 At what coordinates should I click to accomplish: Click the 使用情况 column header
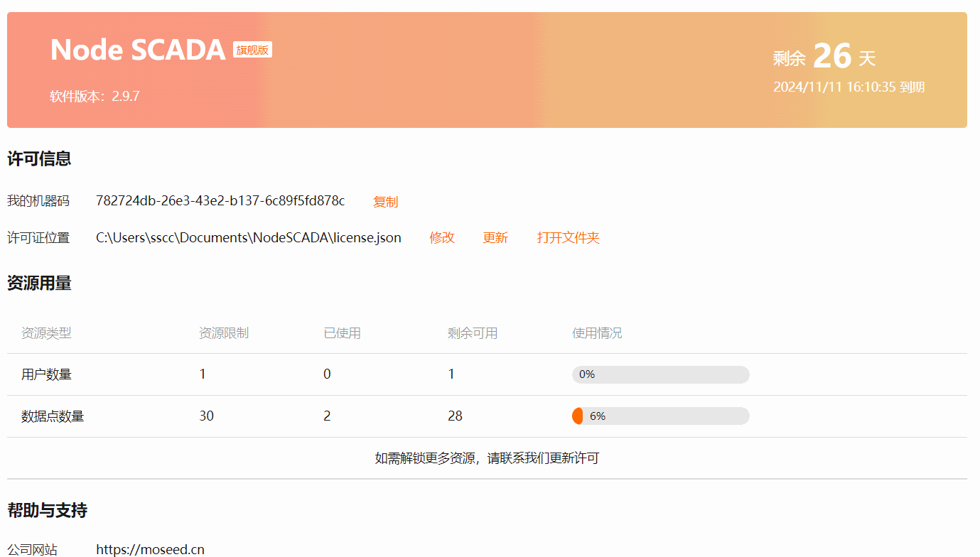[x=597, y=333]
